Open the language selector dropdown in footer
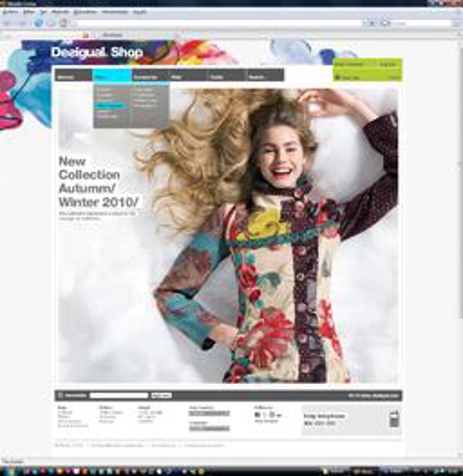 [209, 429]
